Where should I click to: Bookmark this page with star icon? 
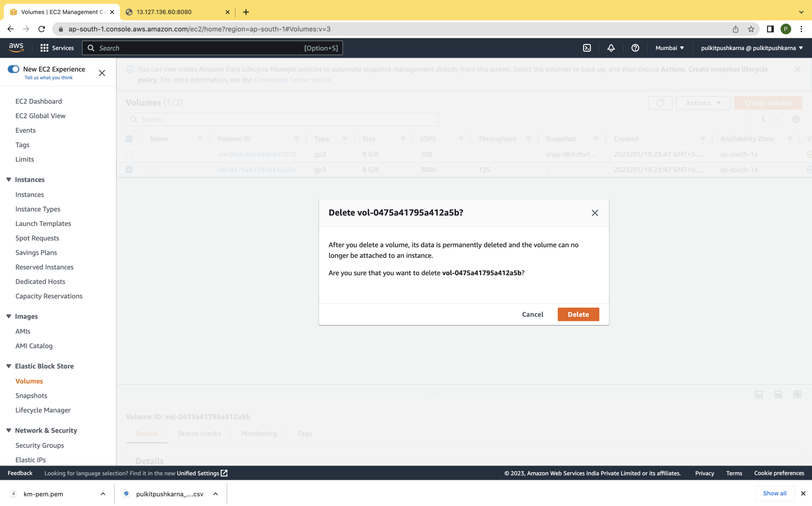click(x=751, y=29)
